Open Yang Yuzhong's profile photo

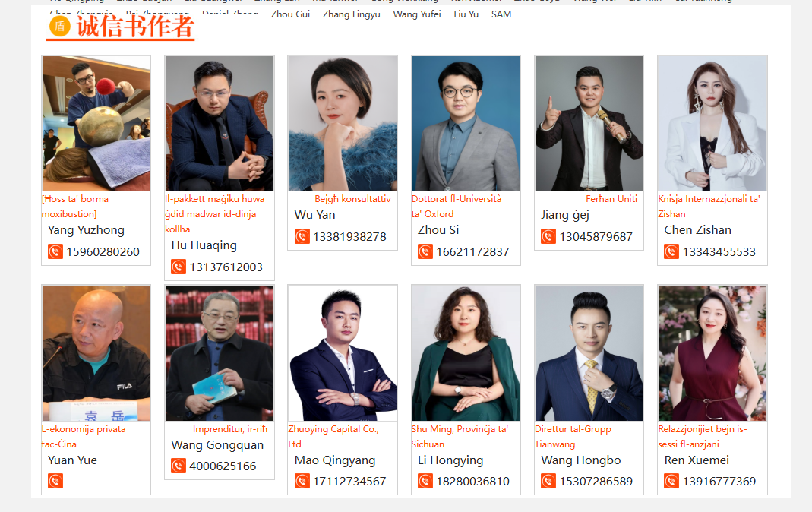[x=96, y=123]
